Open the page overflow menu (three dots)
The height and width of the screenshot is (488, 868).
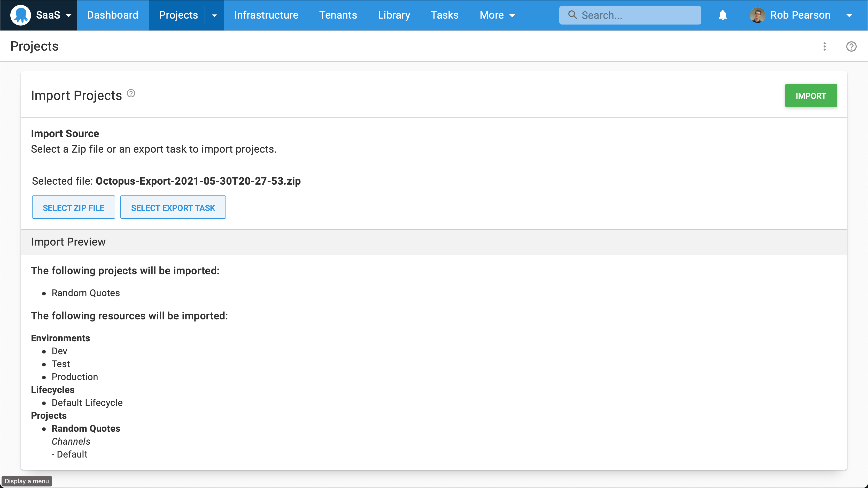pos(825,46)
